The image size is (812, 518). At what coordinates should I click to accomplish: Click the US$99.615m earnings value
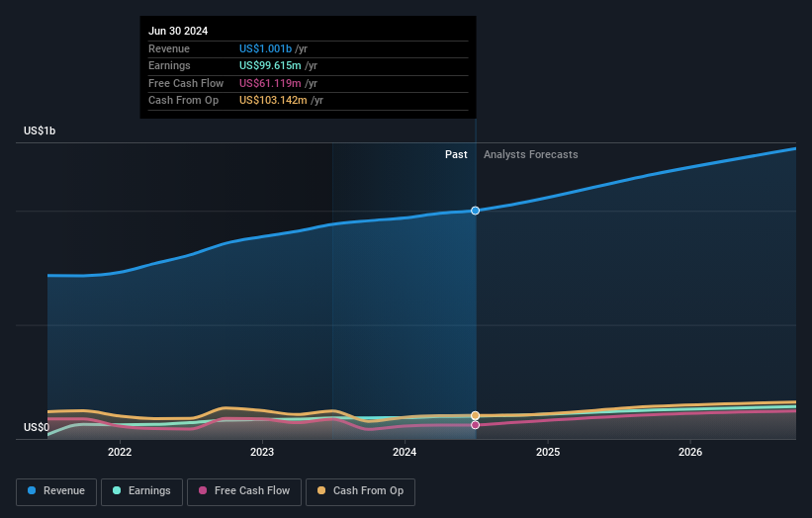coord(270,65)
